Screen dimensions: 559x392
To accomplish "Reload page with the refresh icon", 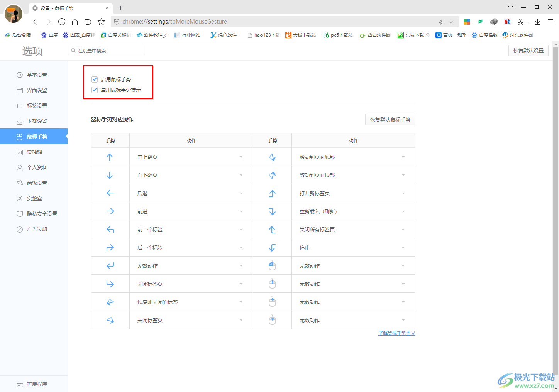I will pyautogui.click(x=62, y=22).
